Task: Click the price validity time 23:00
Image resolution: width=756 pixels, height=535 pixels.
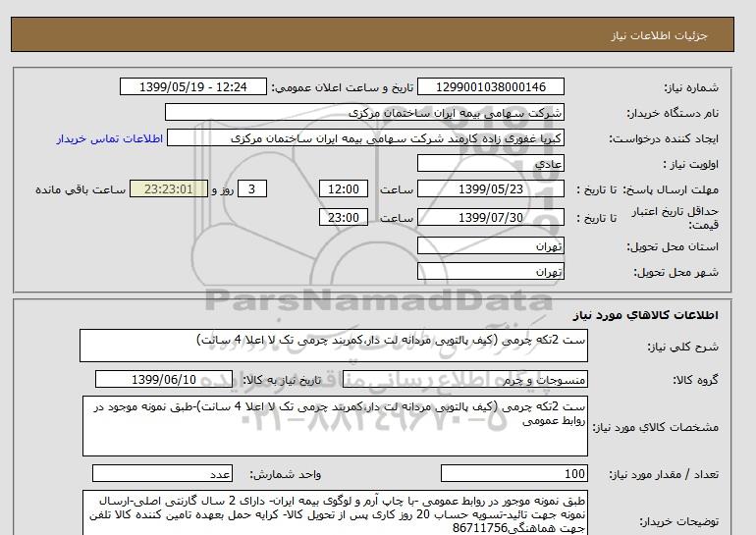Action: (344, 217)
